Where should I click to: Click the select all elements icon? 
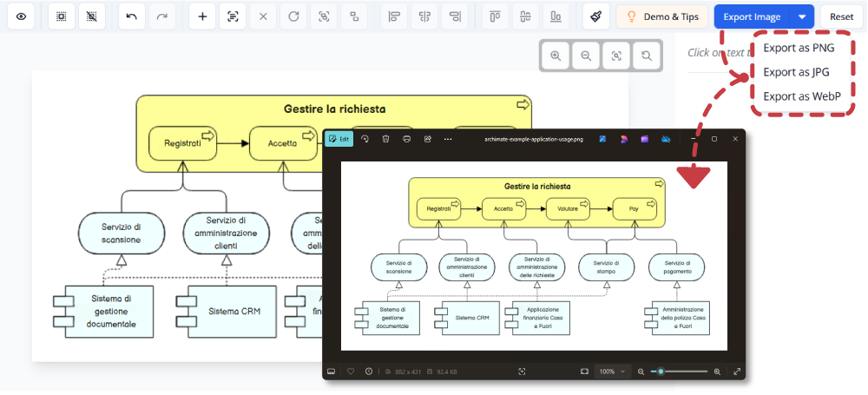pyautogui.click(x=61, y=16)
